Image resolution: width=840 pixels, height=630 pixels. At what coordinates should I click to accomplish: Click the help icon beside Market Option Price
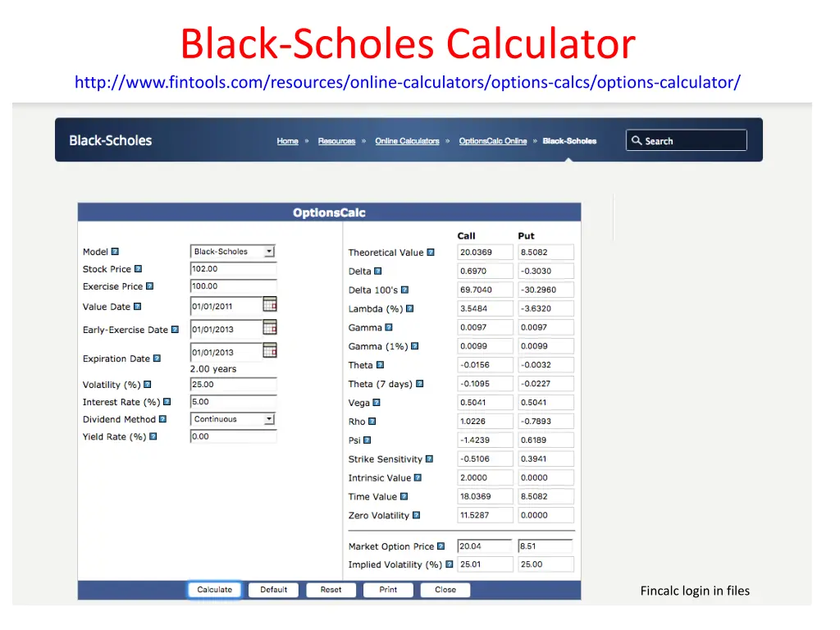pyautogui.click(x=441, y=546)
